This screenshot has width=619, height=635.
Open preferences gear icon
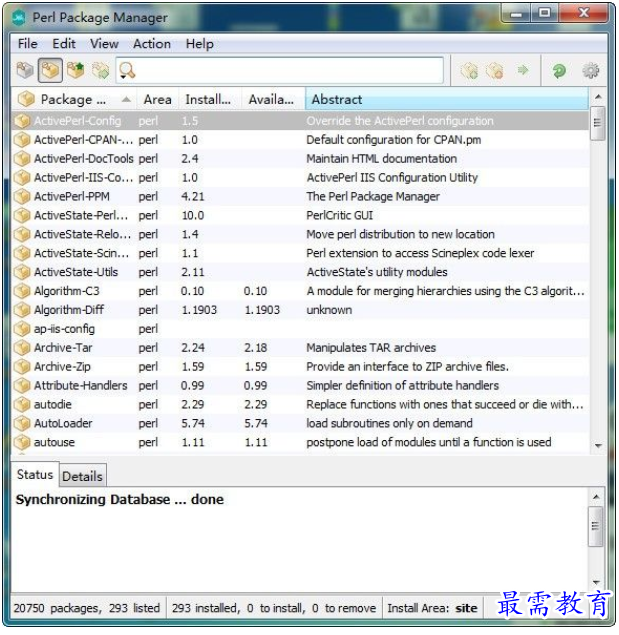[591, 71]
